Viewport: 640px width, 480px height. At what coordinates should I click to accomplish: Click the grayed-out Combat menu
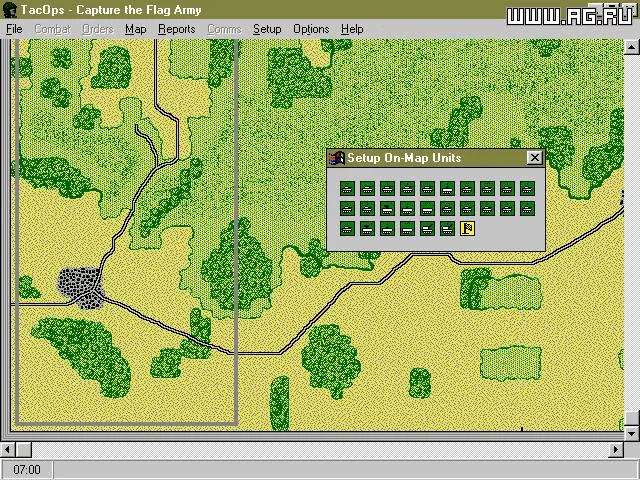coord(53,29)
